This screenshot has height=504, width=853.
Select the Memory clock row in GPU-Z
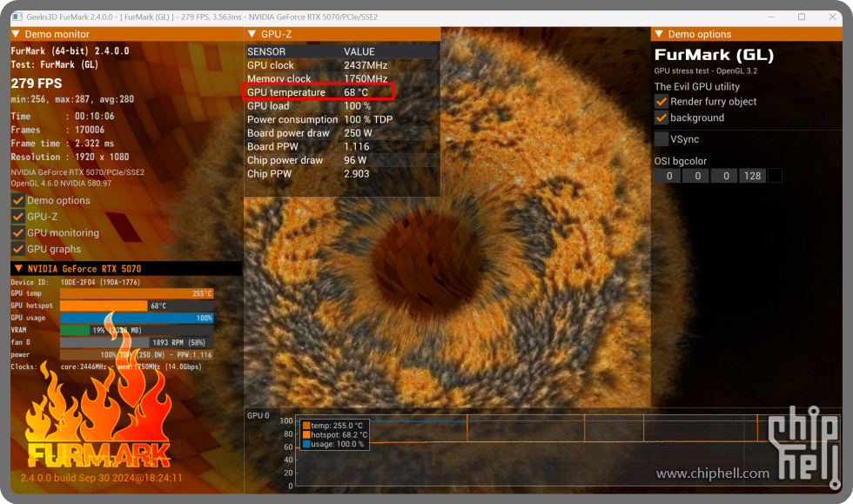(342, 79)
